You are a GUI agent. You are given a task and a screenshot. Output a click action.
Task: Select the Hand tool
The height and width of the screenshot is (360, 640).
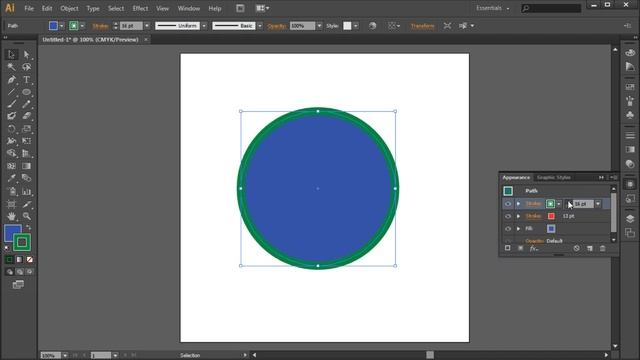point(11,216)
